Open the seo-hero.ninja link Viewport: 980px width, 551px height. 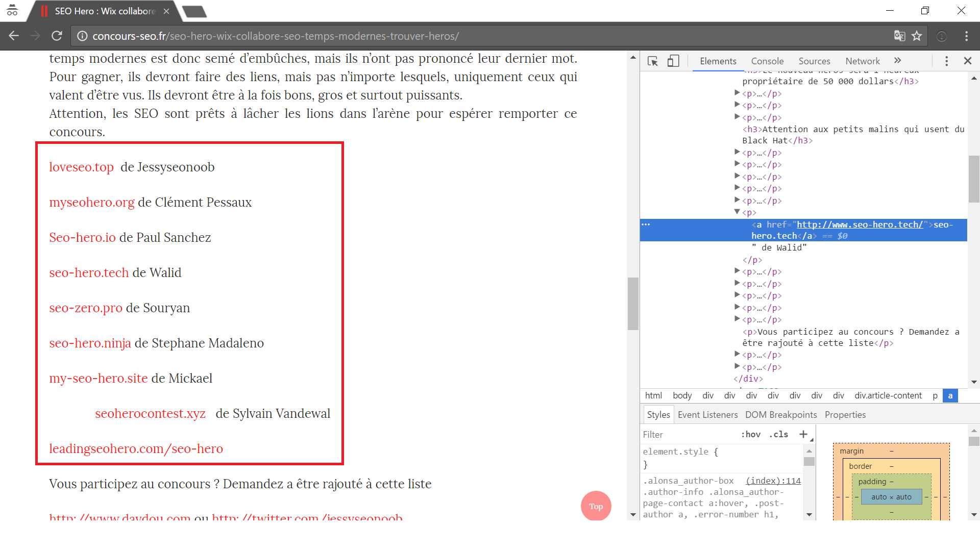pos(90,343)
